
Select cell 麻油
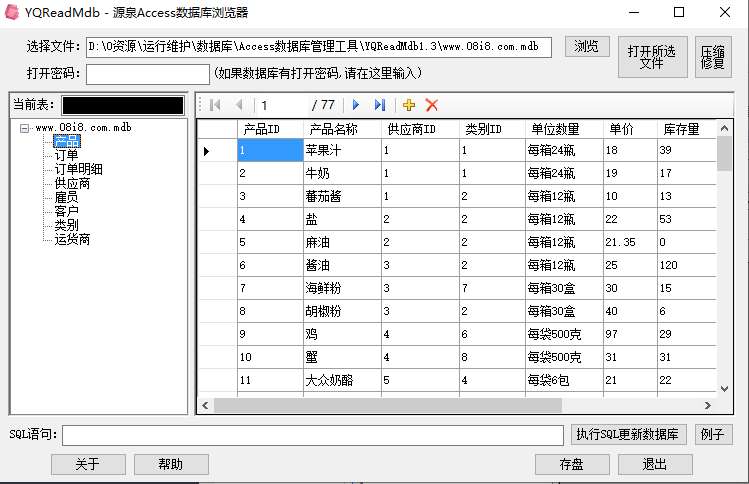coord(342,242)
